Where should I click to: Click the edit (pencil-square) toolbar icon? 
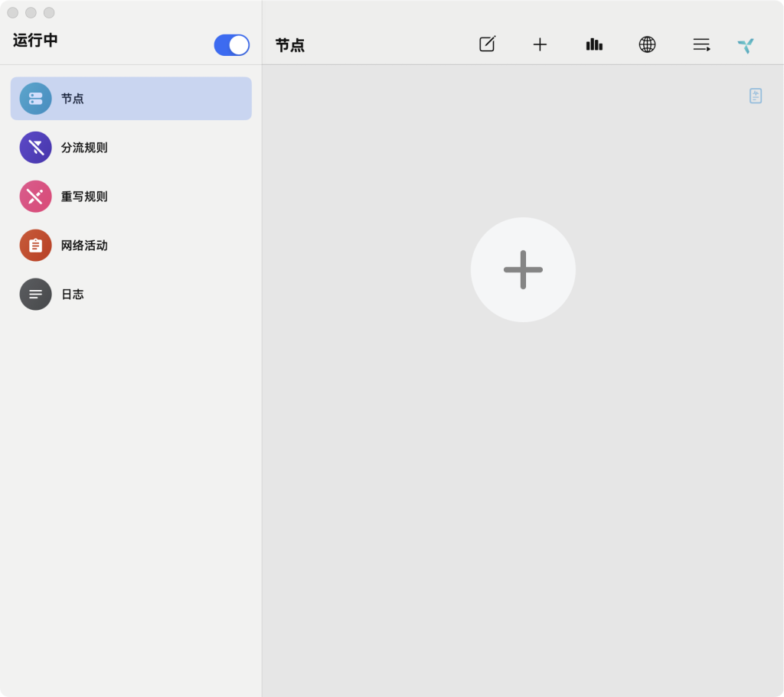(487, 44)
